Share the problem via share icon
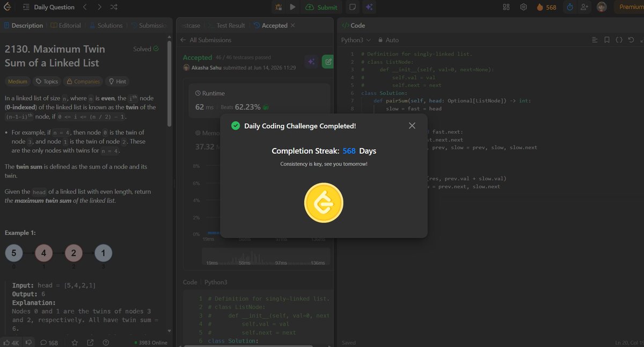Image resolution: width=644 pixels, height=347 pixels. point(90,342)
